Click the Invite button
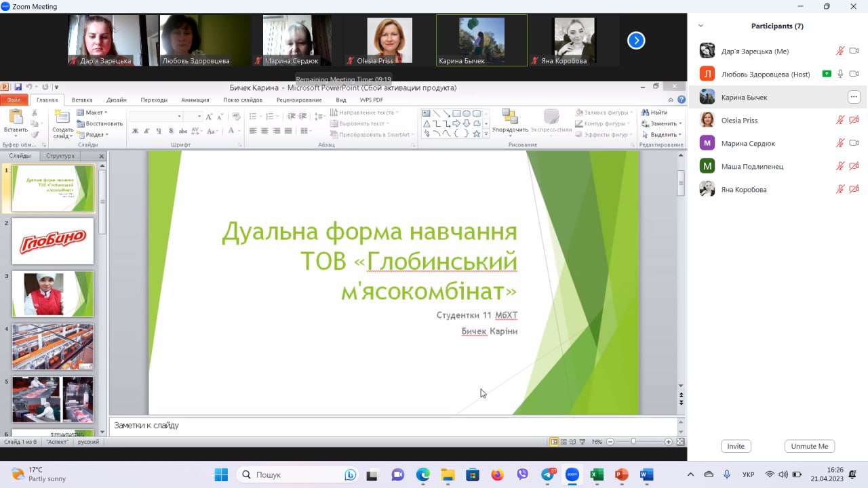 [736, 446]
